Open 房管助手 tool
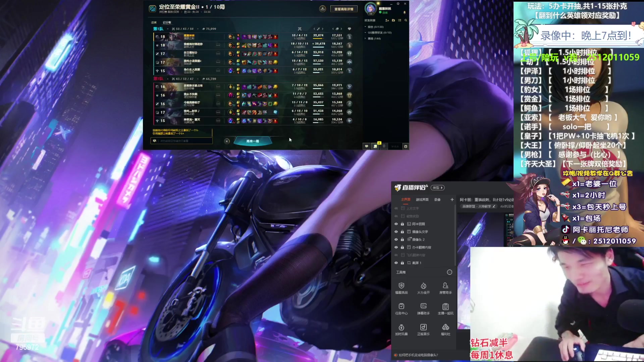The width and height of the screenshot is (644, 362). (x=445, y=288)
